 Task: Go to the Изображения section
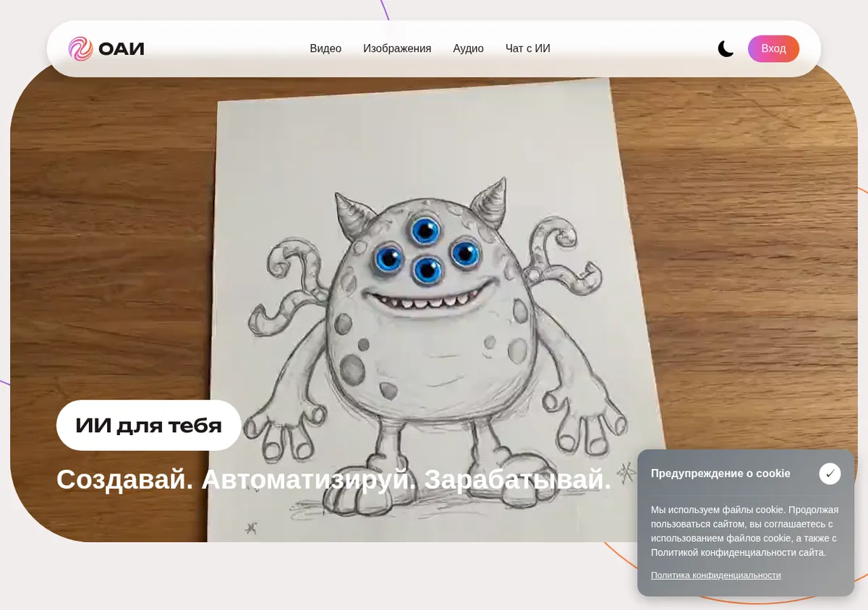[x=397, y=48]
